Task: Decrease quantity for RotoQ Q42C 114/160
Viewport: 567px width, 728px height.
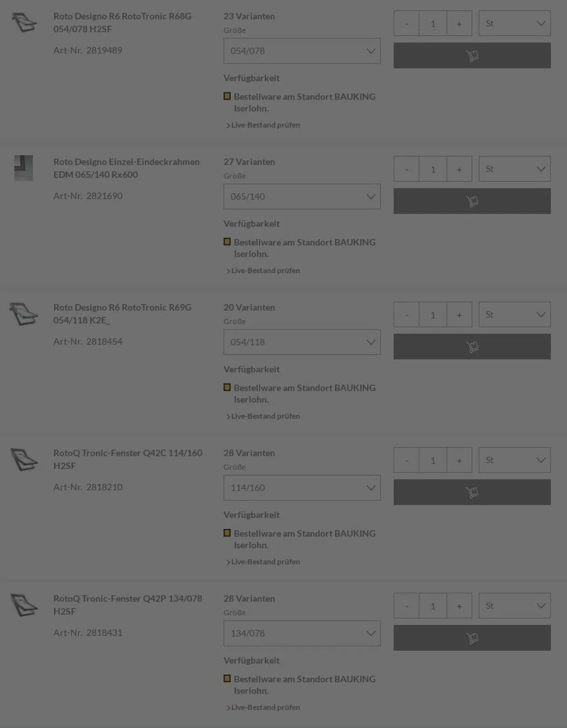Action: pos(406,460)
